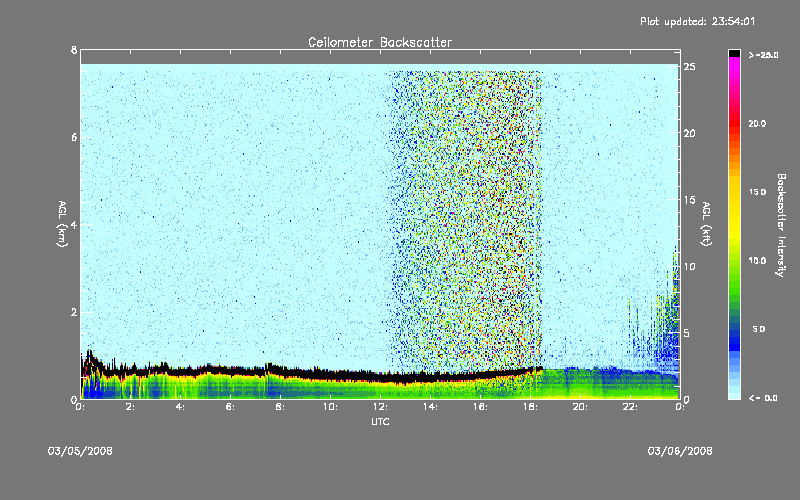
Task: Click the black cloud base layer near 10 UTC
Action: [330, 374]
